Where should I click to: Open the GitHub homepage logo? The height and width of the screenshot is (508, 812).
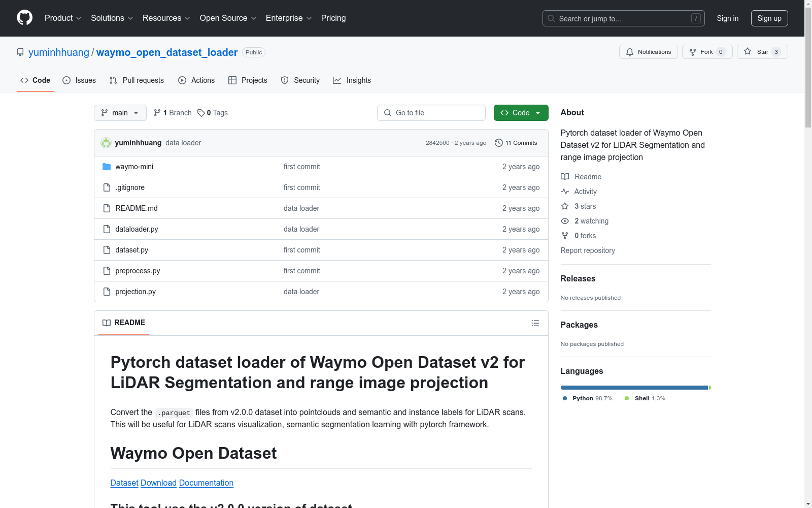point(24,18)
